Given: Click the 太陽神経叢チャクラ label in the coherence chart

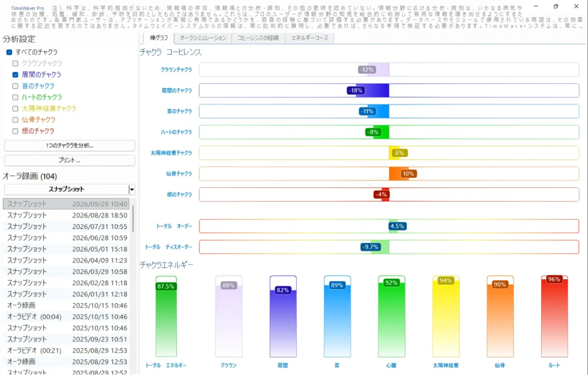Looking at the screenshot, I should pos(171,153).
